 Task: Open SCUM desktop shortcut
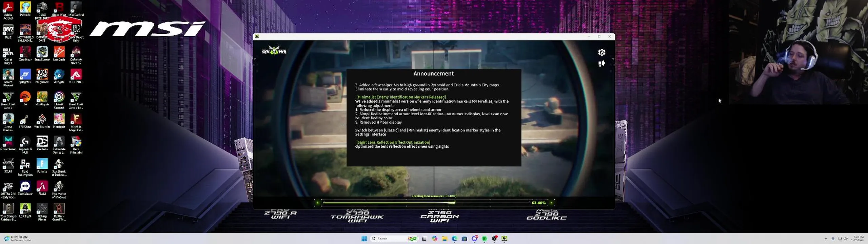coord(8,165)
